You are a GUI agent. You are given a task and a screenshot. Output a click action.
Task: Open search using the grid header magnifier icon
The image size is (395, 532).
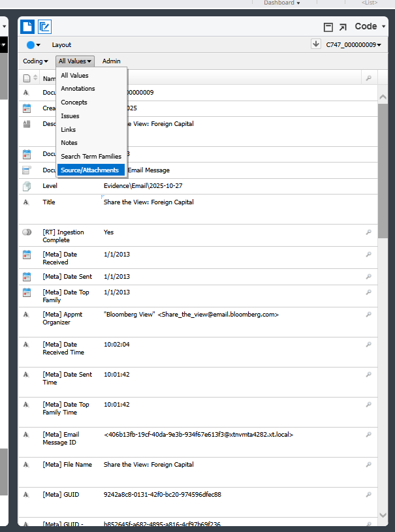tap(368, 77)
